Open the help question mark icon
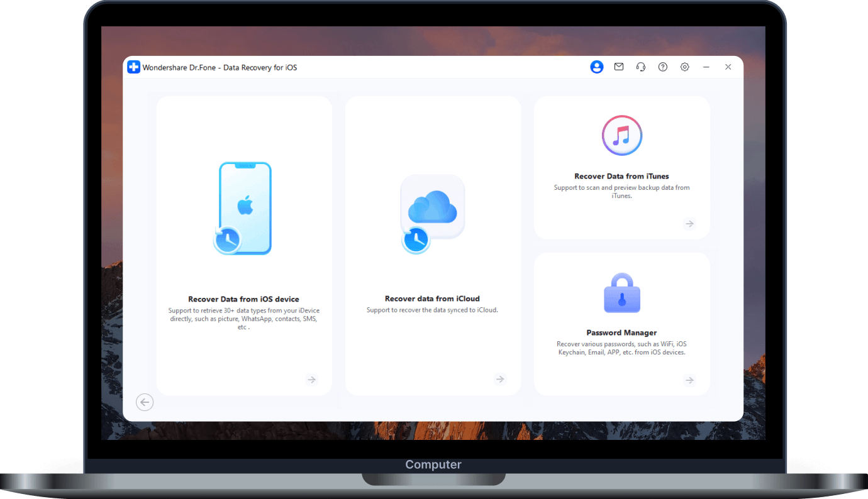This screenshot has height=499, width=868. pos(663,67)
